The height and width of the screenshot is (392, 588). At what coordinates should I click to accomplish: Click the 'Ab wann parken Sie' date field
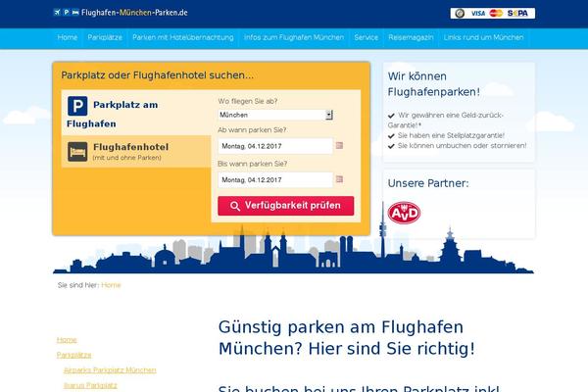pyautogui.click(x=275, y=146)
